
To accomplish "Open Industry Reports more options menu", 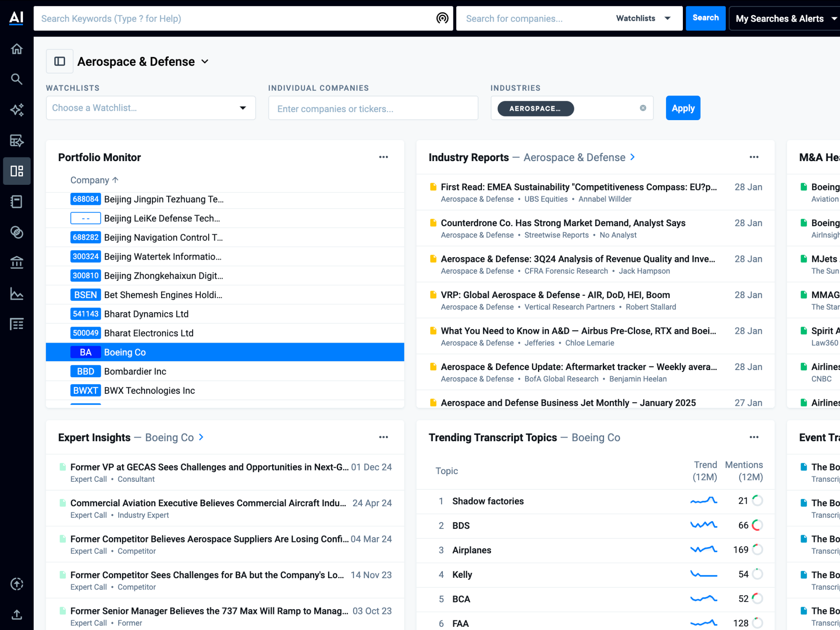I will pos(754,157).
